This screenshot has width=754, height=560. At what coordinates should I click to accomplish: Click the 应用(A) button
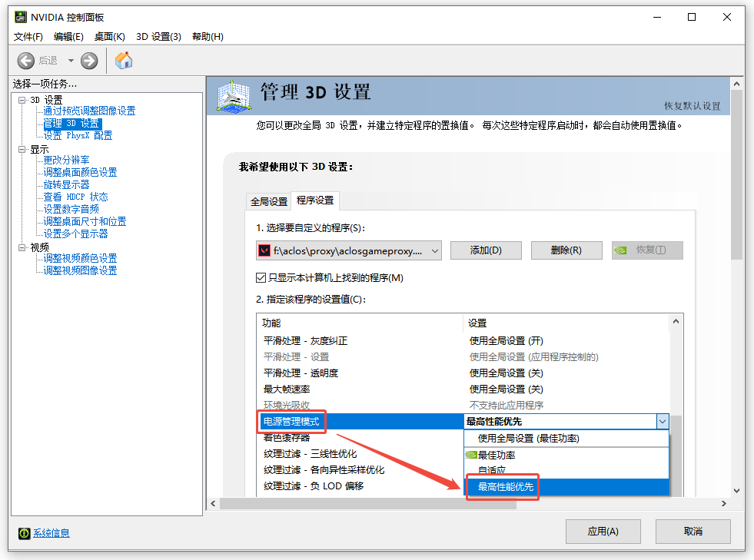pyautogui.click(x=603, y=532)
